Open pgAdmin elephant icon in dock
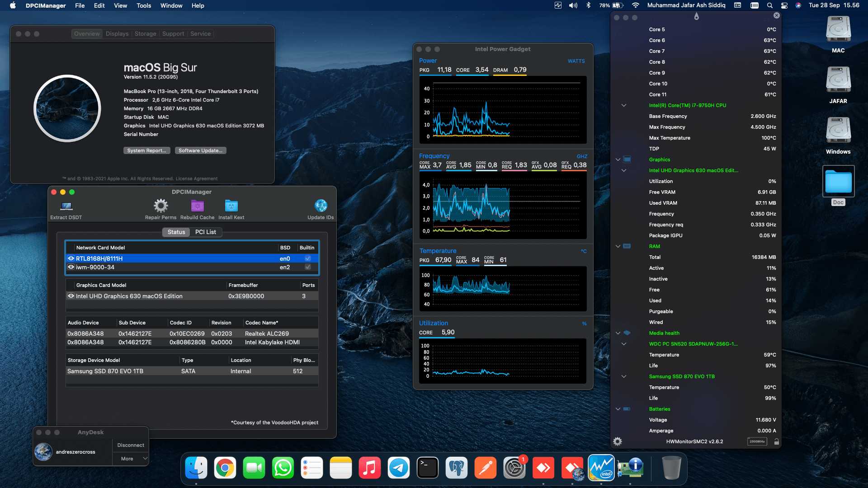Screen dimensions: 868x488 click(x=457, y=468)
